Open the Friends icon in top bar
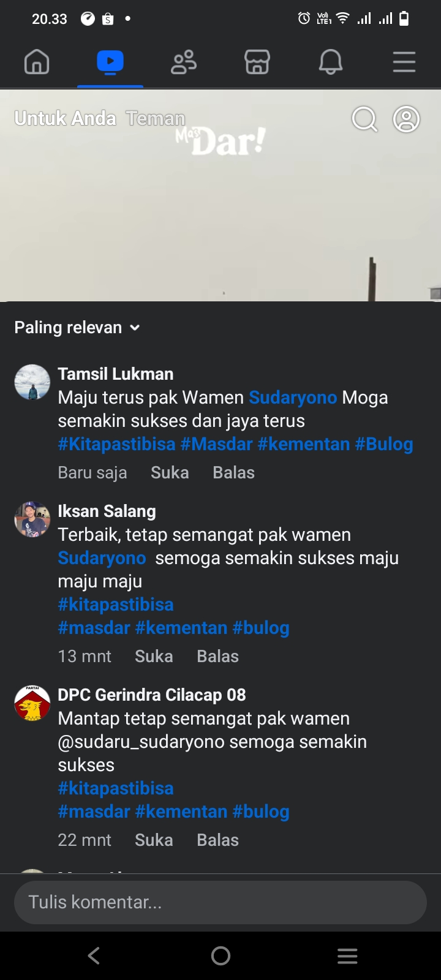 tap(184, 62)
